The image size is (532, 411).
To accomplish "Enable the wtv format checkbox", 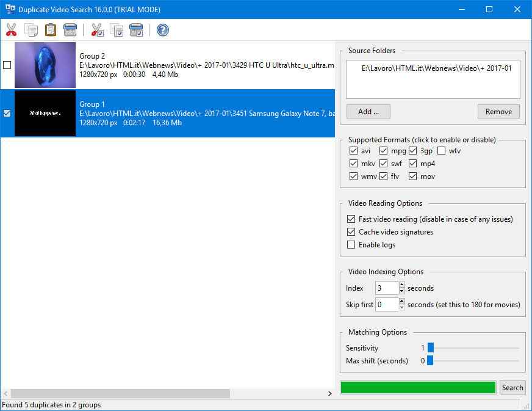I will pyautogui.click(x=442, y=151).
